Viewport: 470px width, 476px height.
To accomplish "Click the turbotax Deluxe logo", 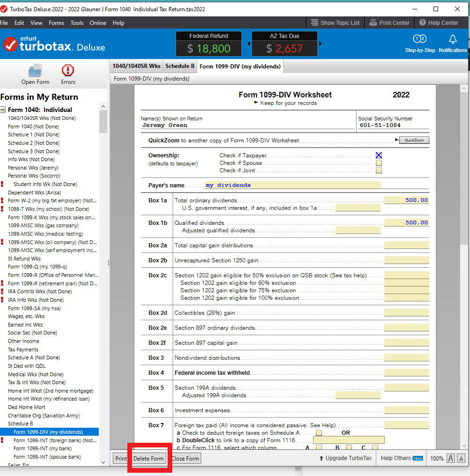I will (x=54, y=45).
